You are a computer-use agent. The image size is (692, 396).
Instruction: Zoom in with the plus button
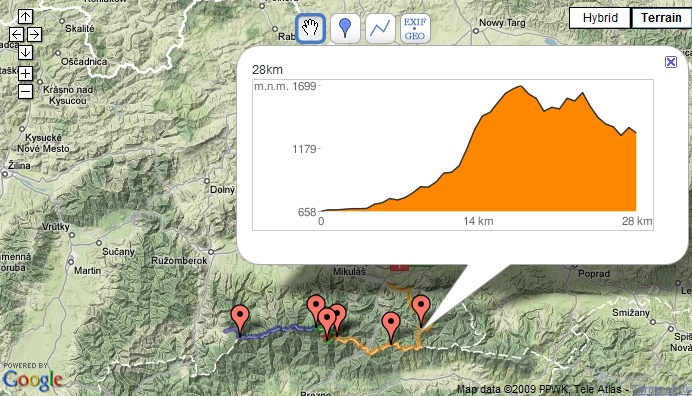pyautogui.click(x=25, y=73)
